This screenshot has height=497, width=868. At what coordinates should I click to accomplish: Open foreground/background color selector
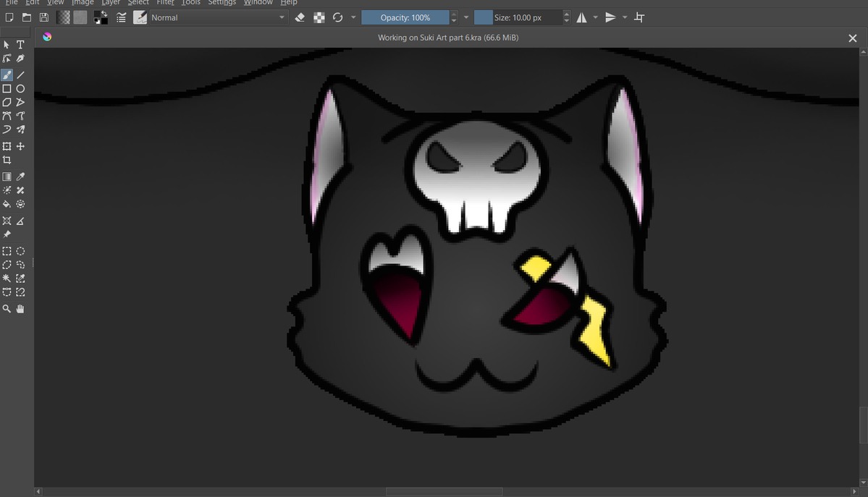pyautogui.click(x=101, y=17)
